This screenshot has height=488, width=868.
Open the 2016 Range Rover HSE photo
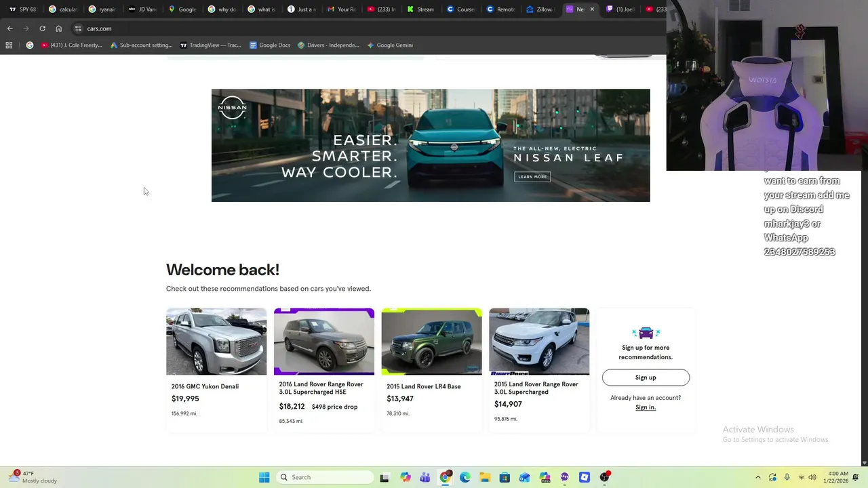324,342
